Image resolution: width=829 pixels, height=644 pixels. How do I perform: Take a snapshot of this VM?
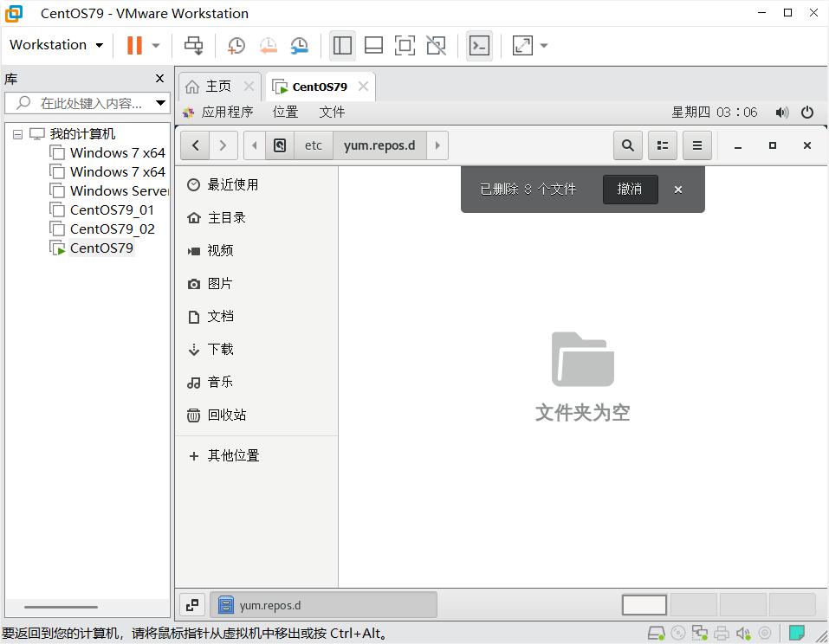click(236, 45)
